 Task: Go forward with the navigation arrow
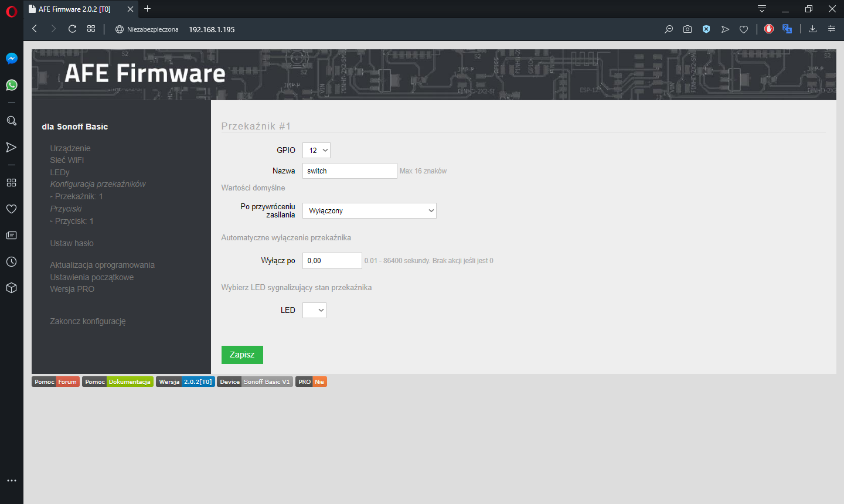53,29
